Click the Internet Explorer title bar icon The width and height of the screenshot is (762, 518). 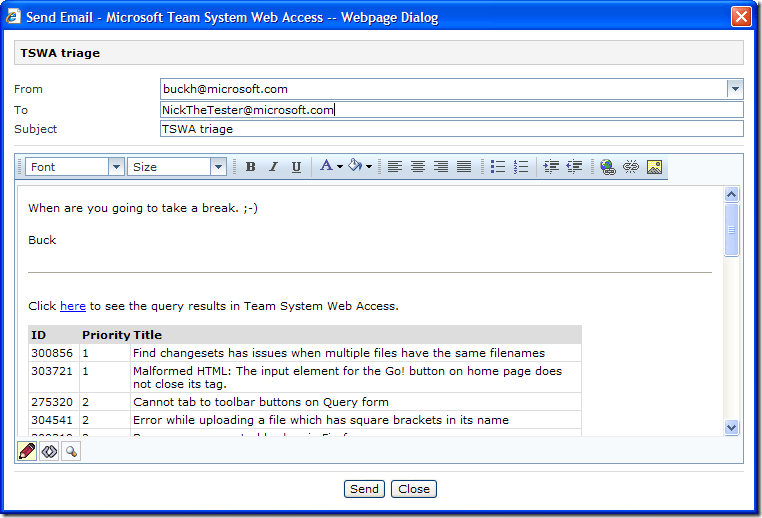pyautogui.click(x=13, y=17)
